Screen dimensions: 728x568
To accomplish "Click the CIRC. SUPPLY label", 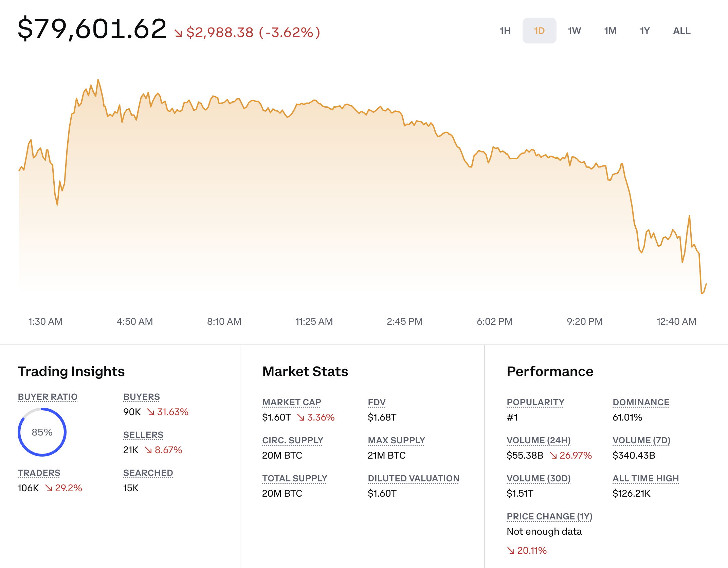I will point(292,440).
